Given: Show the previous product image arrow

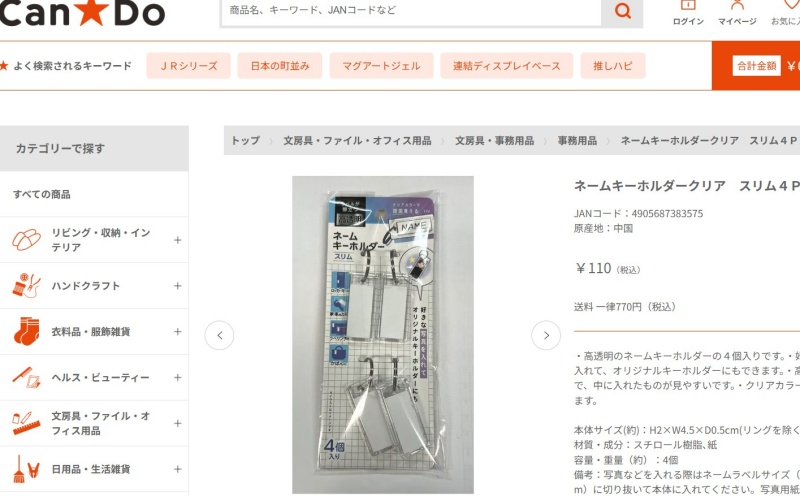Looking at the screenshot, I should tap(219, 335).
